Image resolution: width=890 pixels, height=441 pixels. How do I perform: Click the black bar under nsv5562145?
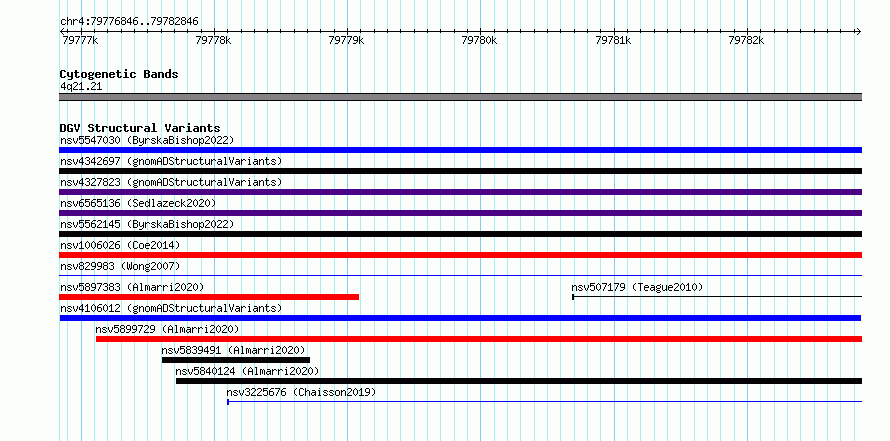460,234
